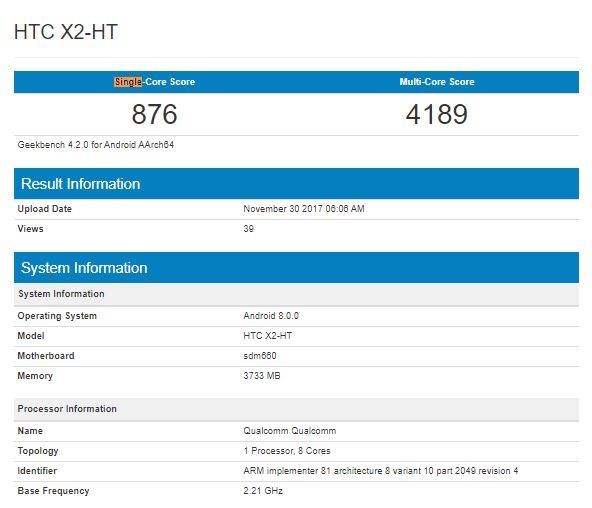The image size is (592, 508).
Task: Click the sdm660 motherboard value
Action: pyautogui.click(x=260, y=356)
